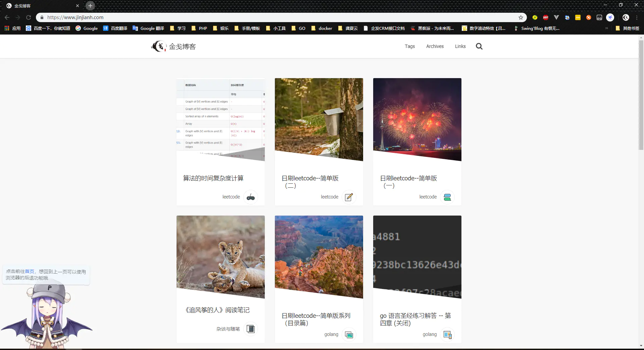This screenshot has width=644, height=350.
Task: Open a new browser tab
Action: [90, 6]
